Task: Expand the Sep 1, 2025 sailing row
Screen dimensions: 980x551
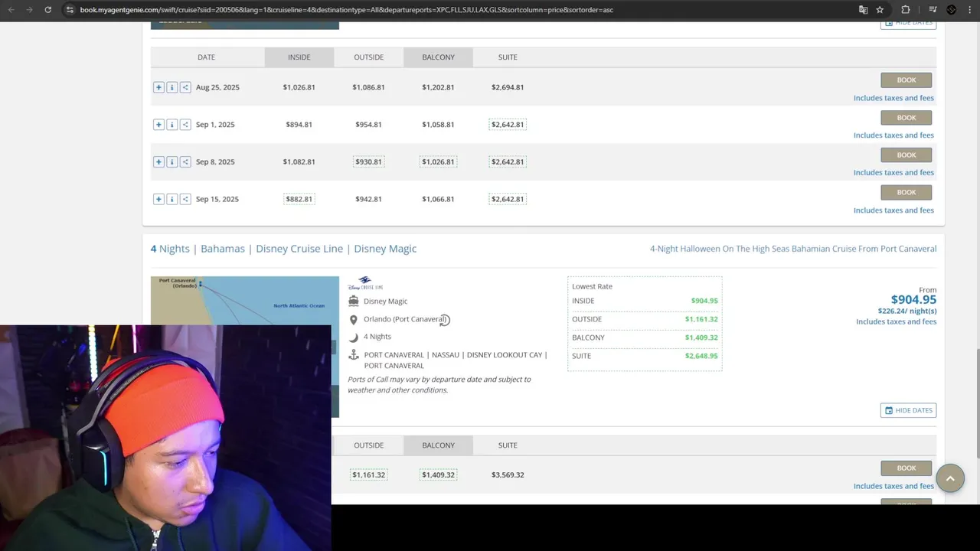Action: (x=158, y=125)
